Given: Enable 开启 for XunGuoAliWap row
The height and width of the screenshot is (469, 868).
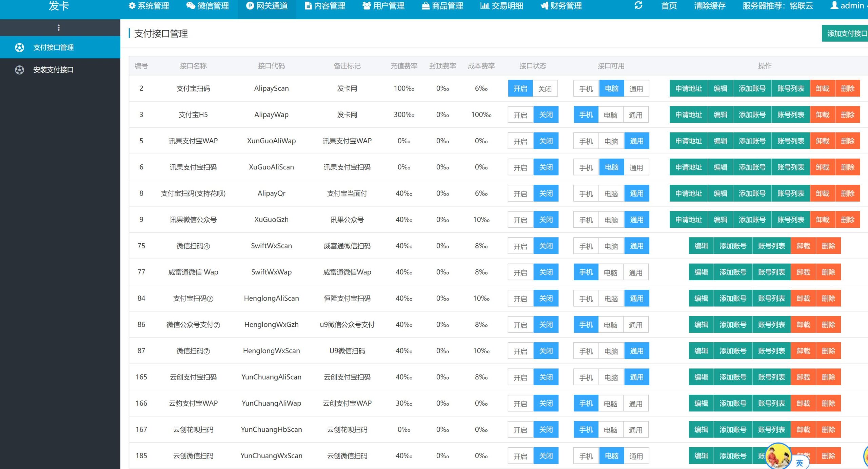Looking at the screenshot, I should (520, 141).
